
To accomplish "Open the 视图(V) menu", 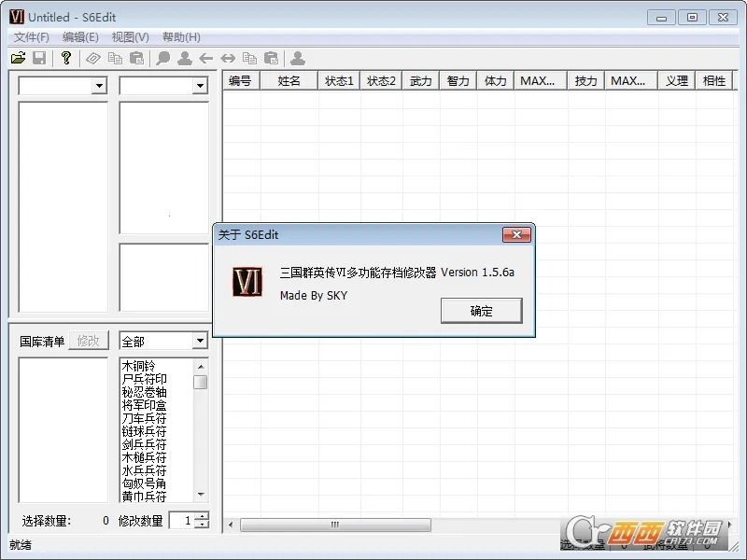I will (129, 36).
